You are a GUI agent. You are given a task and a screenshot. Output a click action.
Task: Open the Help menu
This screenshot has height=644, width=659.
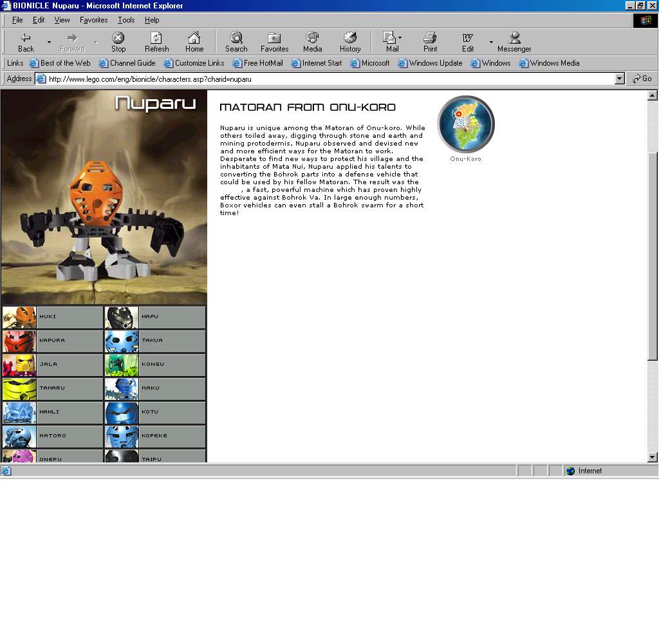click(152, 20)
